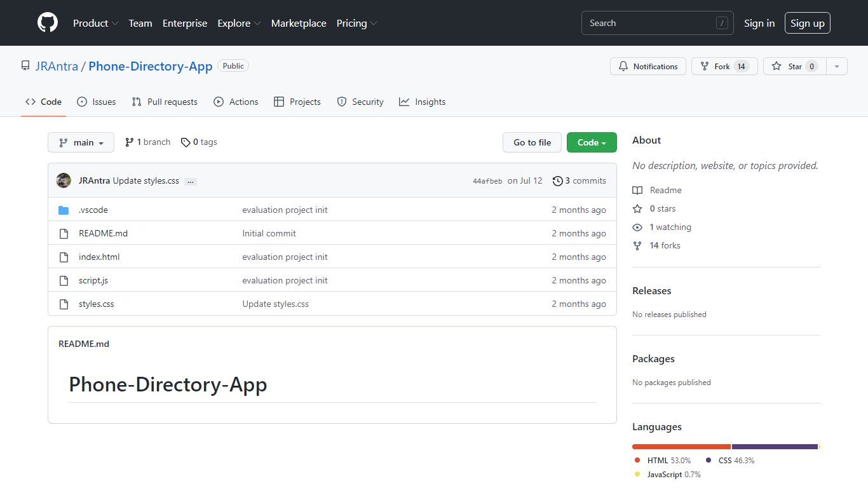The width and height of the screenshot is (868, 488).
Task: Open the latest commit message Update styles.css
Action: coord(146,180)
